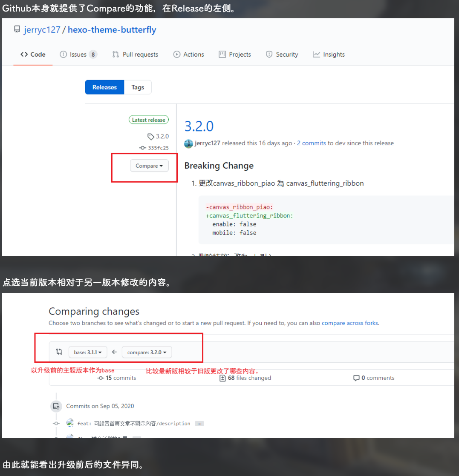
Task: Click the Issues circle icon
Action: pos(63,54)
